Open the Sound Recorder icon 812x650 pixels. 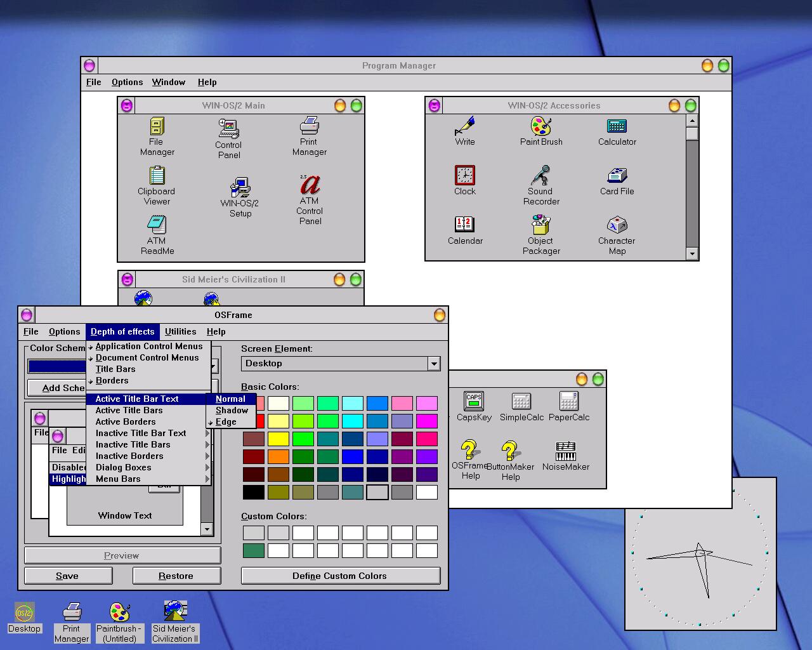click(540, 176)
